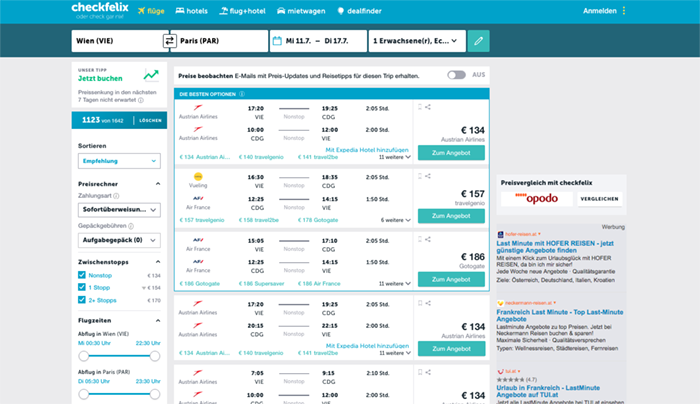700x404 pixels.
Task: Open the Aufgabegepäck baggage dropdown
Action: coord(119,240)
